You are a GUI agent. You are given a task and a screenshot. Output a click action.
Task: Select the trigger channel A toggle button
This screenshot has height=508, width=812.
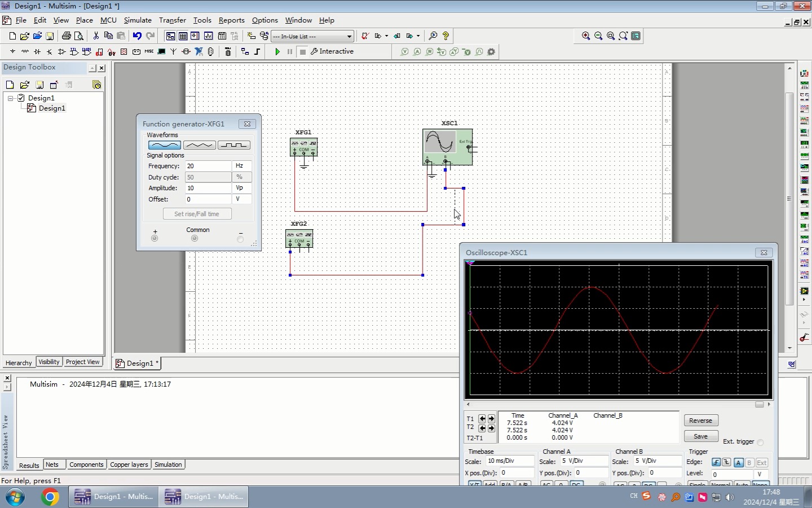point(738,462)
